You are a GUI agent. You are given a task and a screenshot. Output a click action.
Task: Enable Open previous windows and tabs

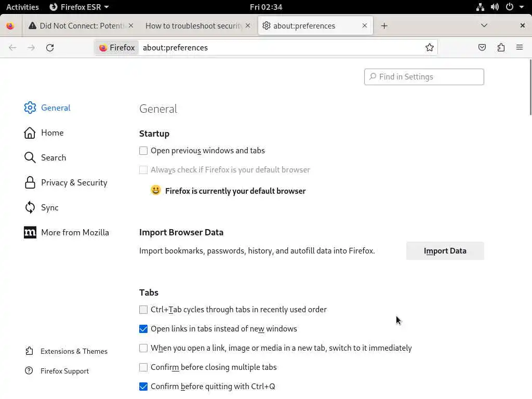[x=143, y=151]
